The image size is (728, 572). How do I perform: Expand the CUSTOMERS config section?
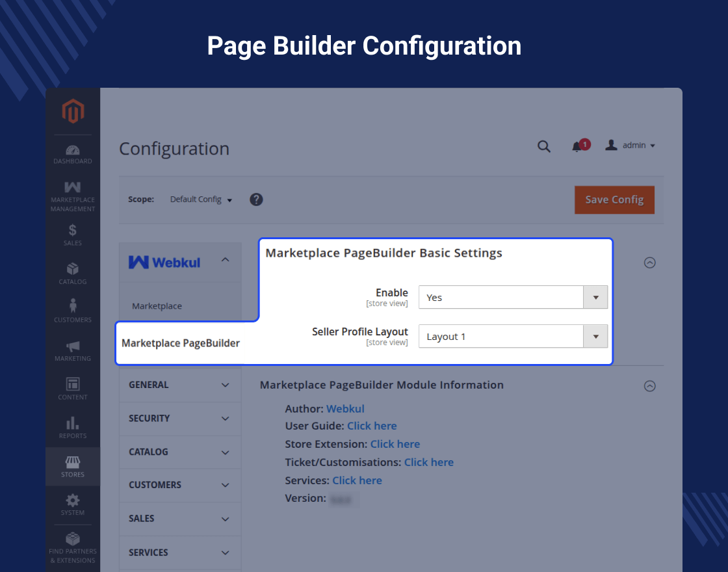pyautogui.click(x=179, y=485)
